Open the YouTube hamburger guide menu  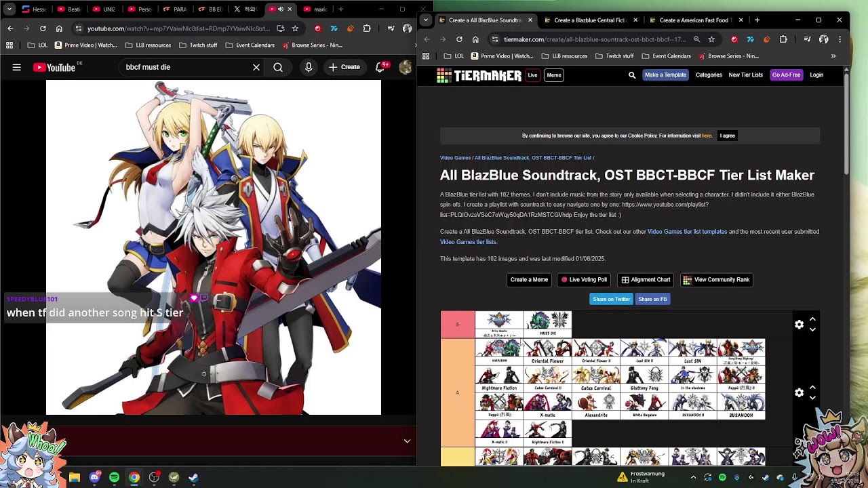(x=17, y=67)
